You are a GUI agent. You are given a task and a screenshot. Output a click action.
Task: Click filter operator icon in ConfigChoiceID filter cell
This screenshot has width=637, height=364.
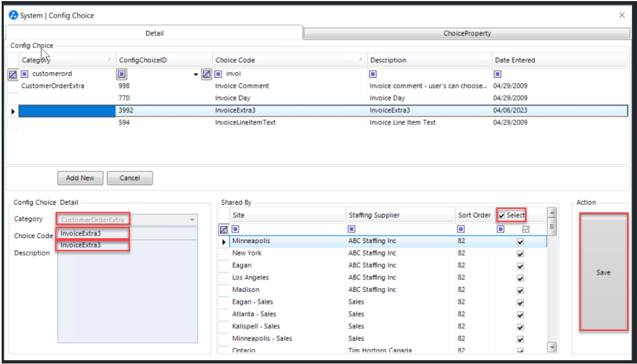point(122,74)
